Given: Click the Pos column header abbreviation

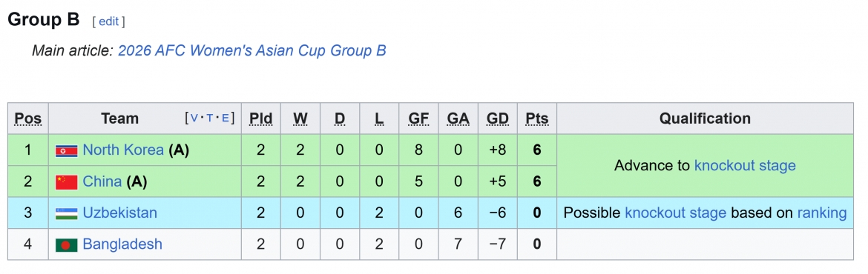Looking at the screenshot, I should tap(27, 118).
